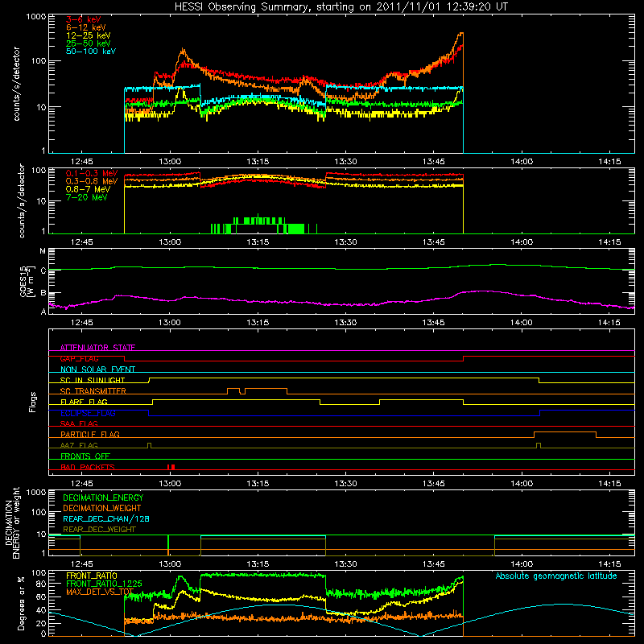This screenshot has width=644, height=644.
Task: Click the FRONTS_OFF flag label
Action: [x=85, y=456]
